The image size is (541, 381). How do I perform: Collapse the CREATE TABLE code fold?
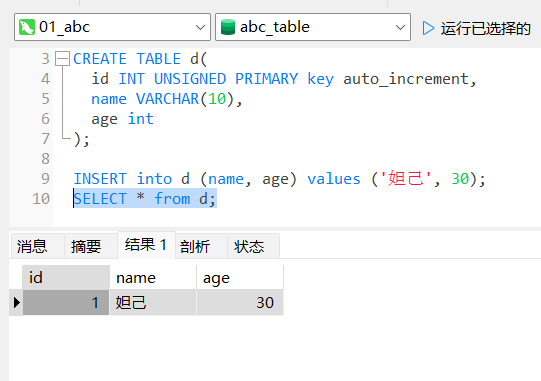coord(62,59)
